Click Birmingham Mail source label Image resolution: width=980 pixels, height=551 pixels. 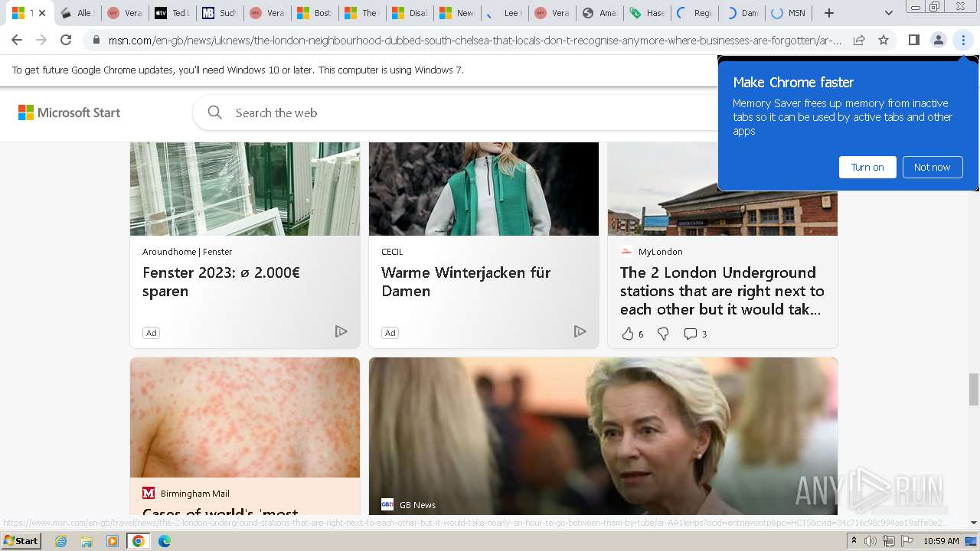194,494
